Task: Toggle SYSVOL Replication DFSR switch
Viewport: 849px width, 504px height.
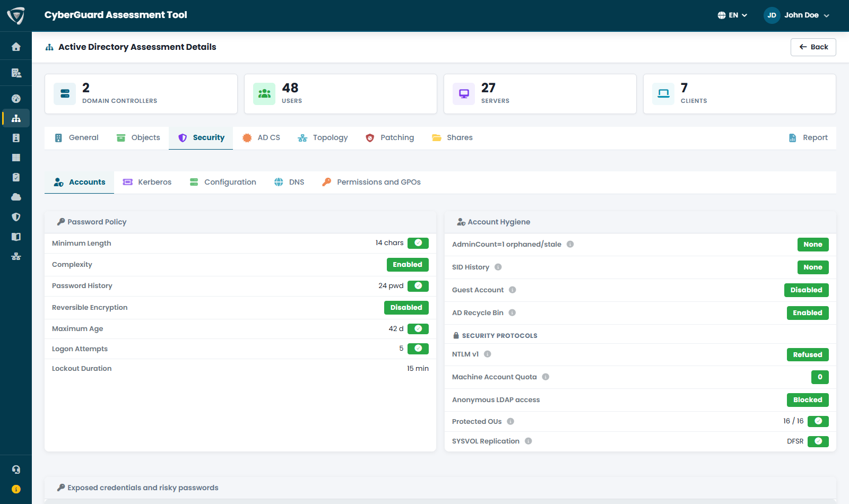Action: (x=818, y=441)
